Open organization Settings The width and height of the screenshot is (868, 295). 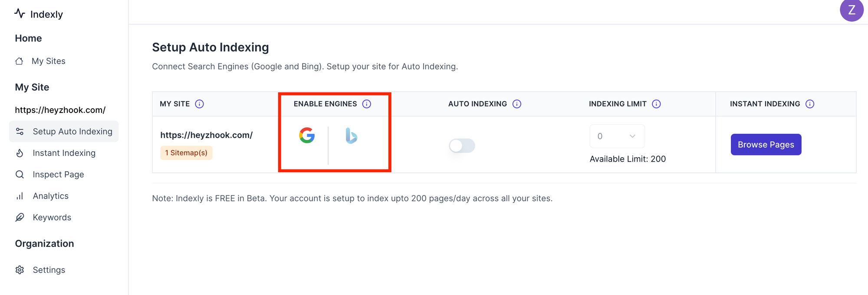[x=49, y=270]
